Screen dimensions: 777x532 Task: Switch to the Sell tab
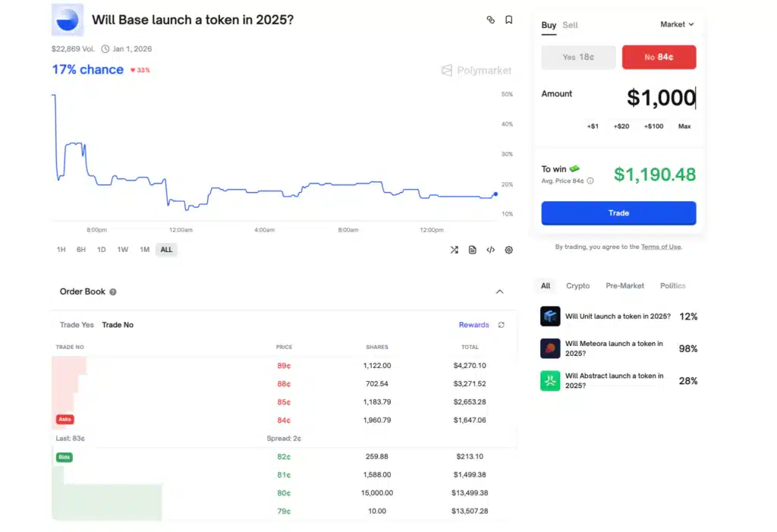pyautogui.click(x=570, y=25)
